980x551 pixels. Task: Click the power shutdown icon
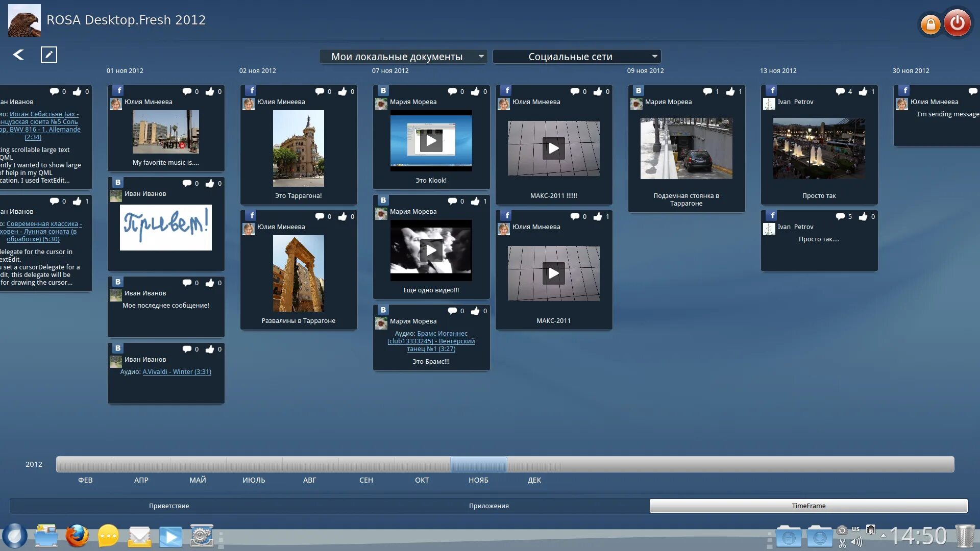(x=957, y=23)
